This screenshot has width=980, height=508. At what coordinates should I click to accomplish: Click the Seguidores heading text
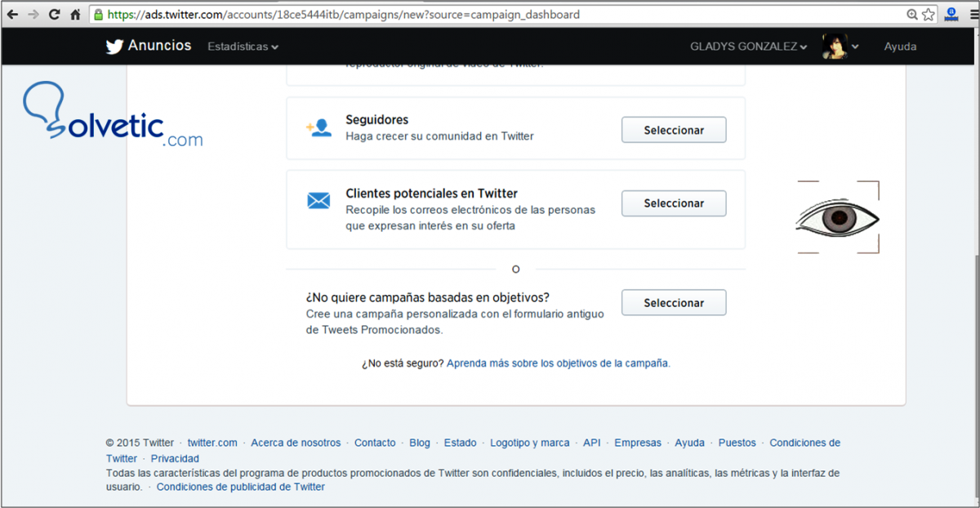click(377, 120)
